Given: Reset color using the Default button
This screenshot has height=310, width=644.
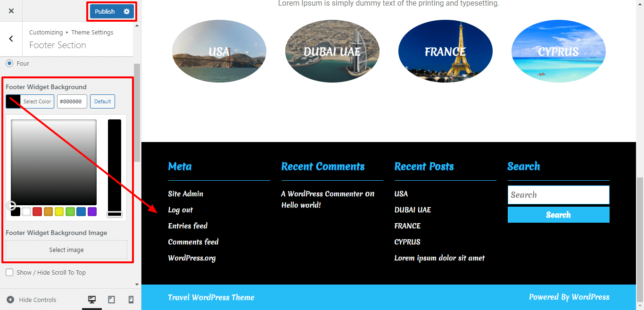Looking at the screenshot, I should click(102, 101).
